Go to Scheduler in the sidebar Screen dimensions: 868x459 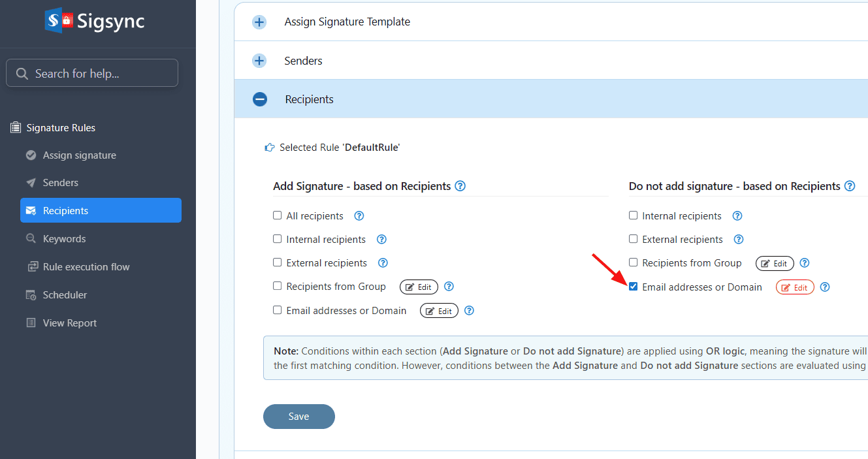[65, 295]
